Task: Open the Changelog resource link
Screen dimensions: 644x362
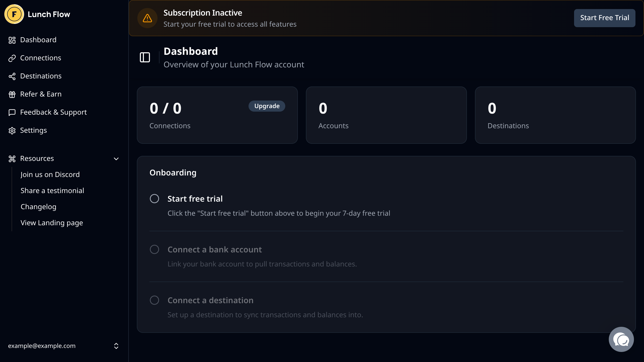Action: point(38,207)
